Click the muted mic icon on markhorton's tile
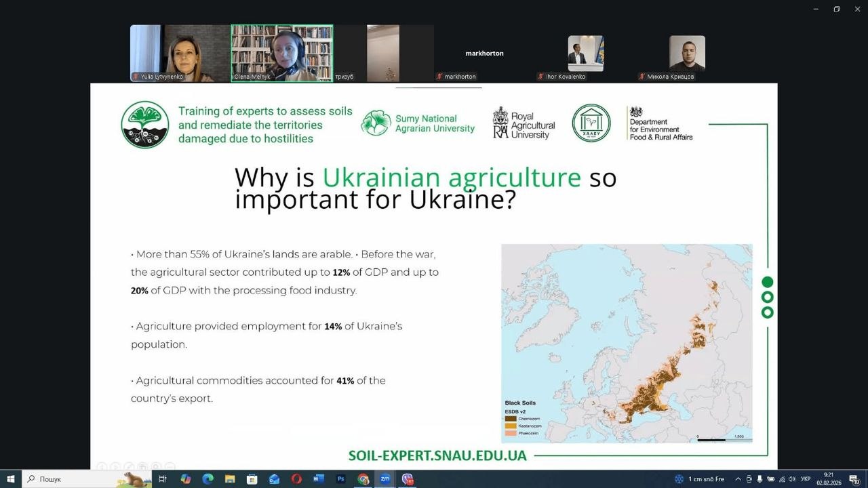 (x=440, y=77)
